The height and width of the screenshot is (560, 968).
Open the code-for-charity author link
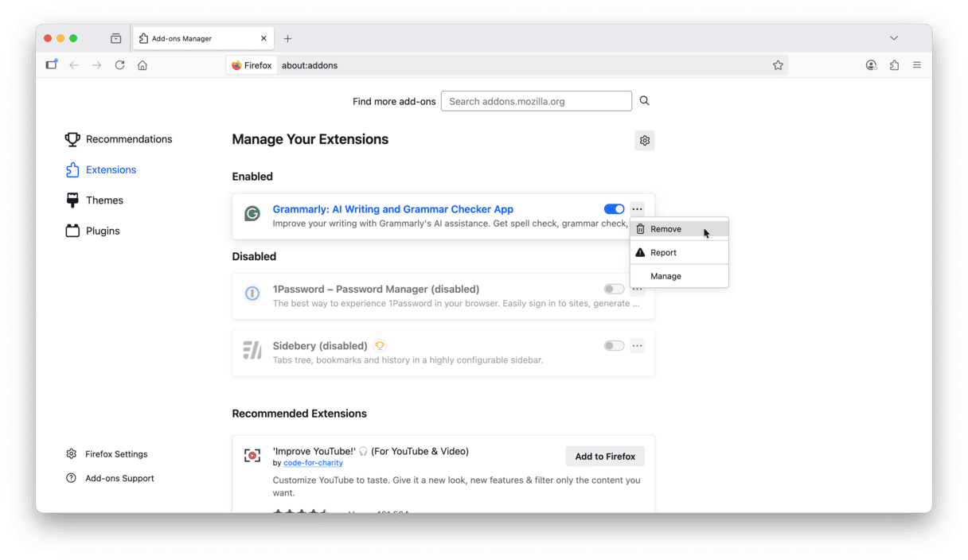click(313, 463)
